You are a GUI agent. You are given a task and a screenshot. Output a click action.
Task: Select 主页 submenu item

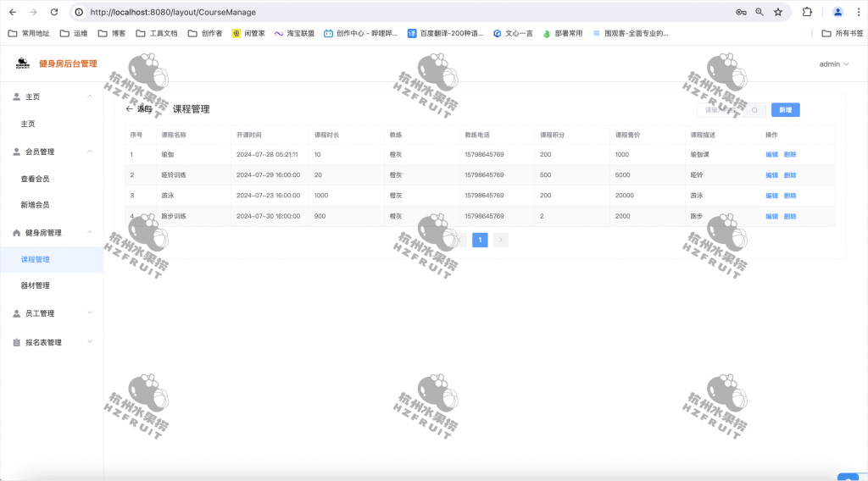(x=52, y=124)
